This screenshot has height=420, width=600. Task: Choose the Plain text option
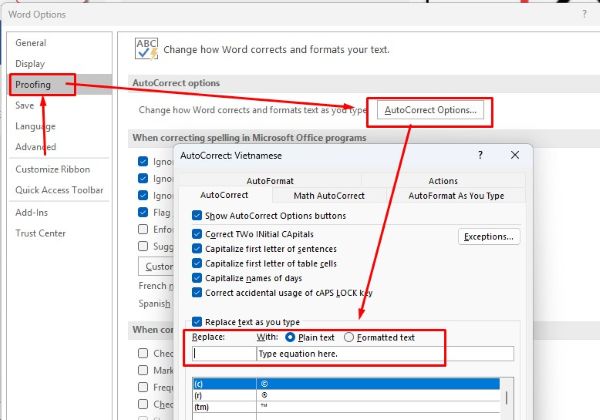(x=289, y=338)
